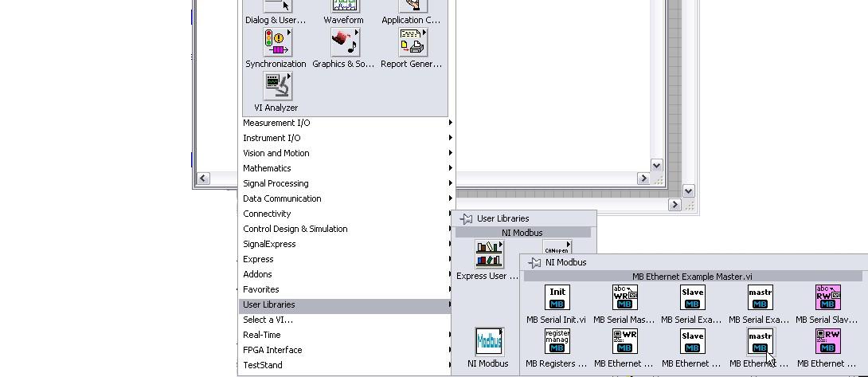Click MB Ethernet Example Master.vi title bar
The image size is (868, 377).
pyautogui.click(x=693, y=277)
